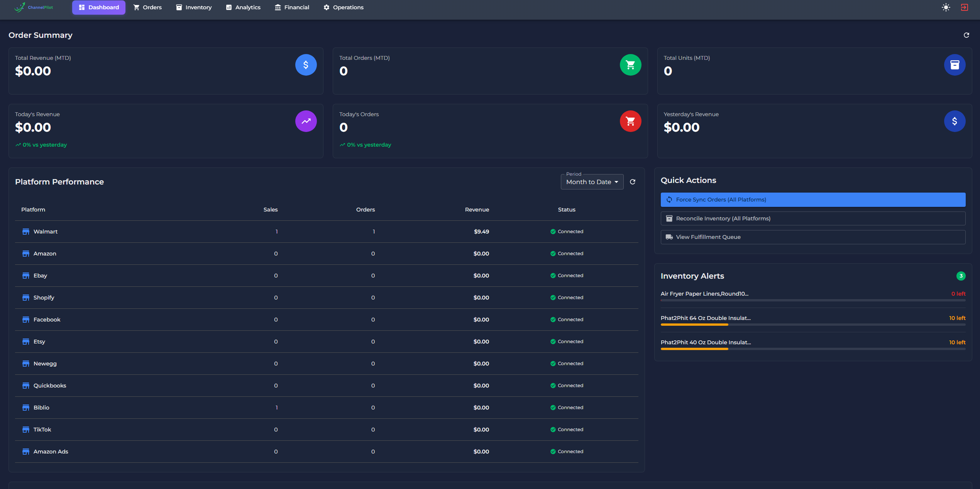Open the Operations menu

[343, 7]
